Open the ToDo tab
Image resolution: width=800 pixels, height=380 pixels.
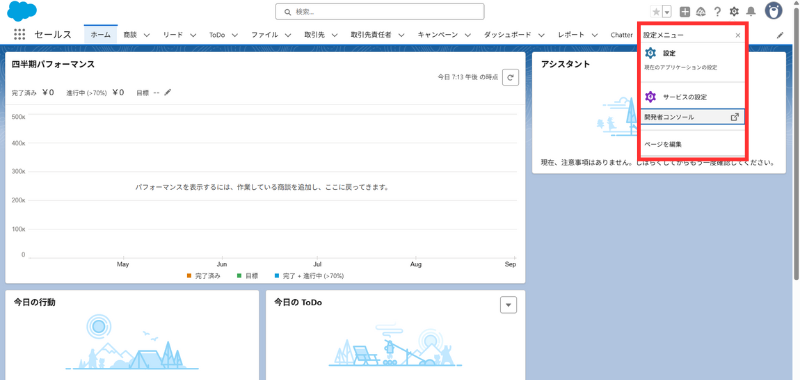pos(217,35)
